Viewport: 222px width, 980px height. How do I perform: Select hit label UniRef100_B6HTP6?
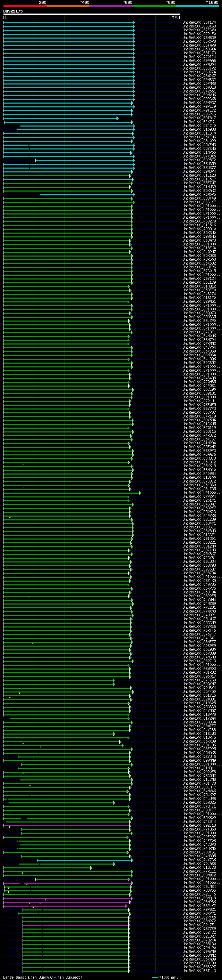(199, 267)
